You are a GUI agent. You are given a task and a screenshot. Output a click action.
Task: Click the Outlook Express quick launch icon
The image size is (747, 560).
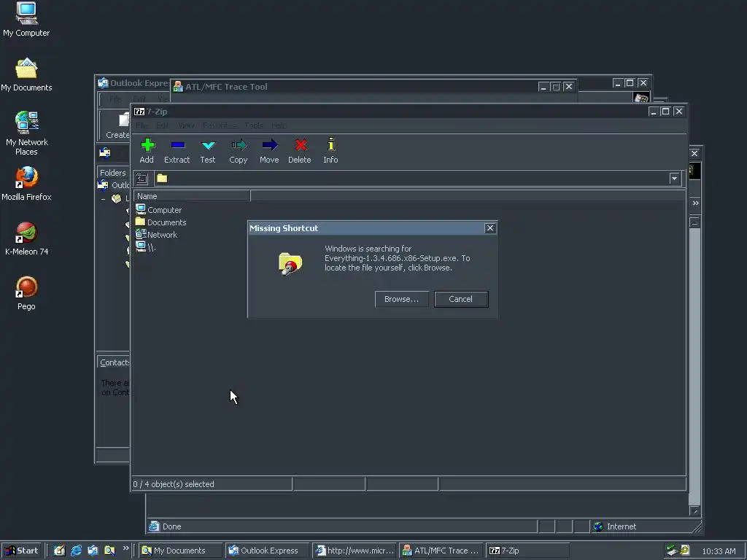[93, 551]
